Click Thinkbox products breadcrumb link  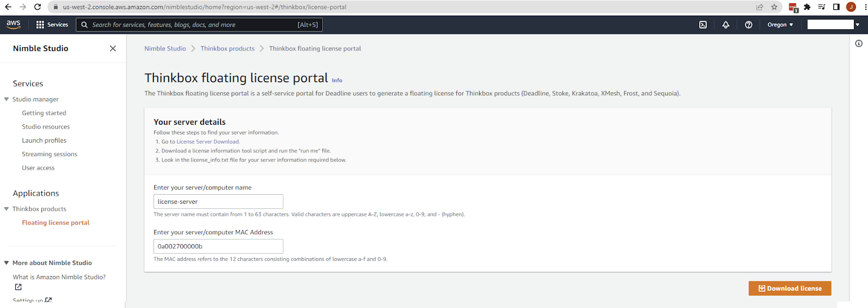click(x=227, y=48)
